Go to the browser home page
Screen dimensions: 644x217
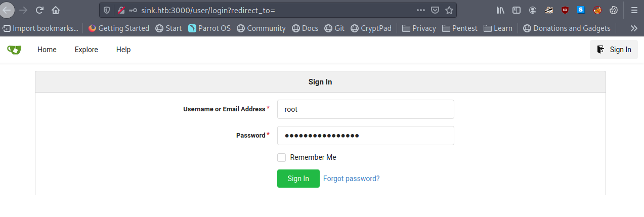(56, 10)
